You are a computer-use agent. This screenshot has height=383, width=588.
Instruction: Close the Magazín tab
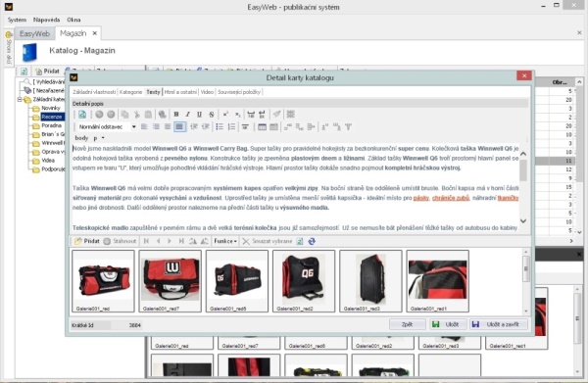(x=95, y=33)
